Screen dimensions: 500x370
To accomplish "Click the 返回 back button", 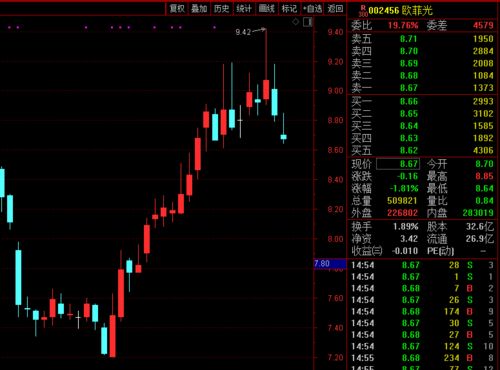I will pyautogui.click(x=335, y=9).
